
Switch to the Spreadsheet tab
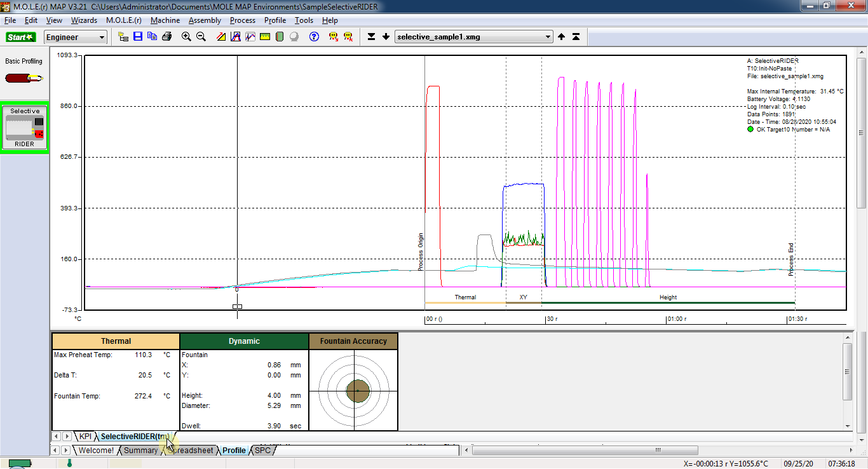point(192,450)
